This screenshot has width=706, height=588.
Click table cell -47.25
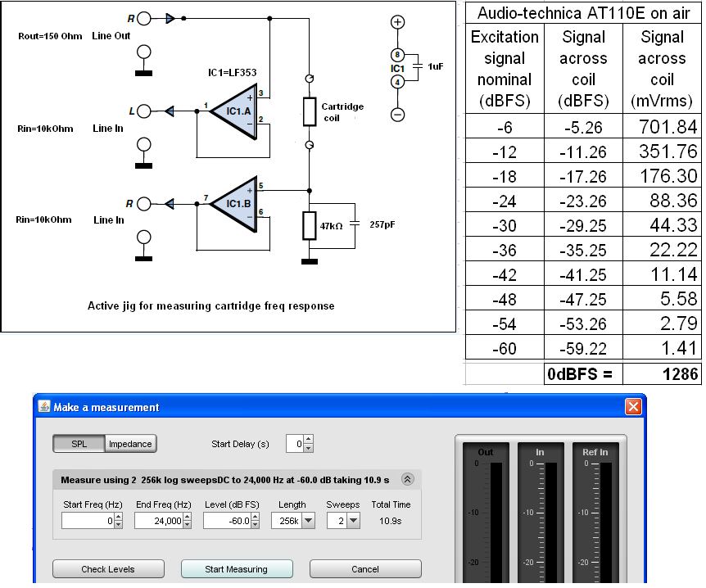pos(583,300)
